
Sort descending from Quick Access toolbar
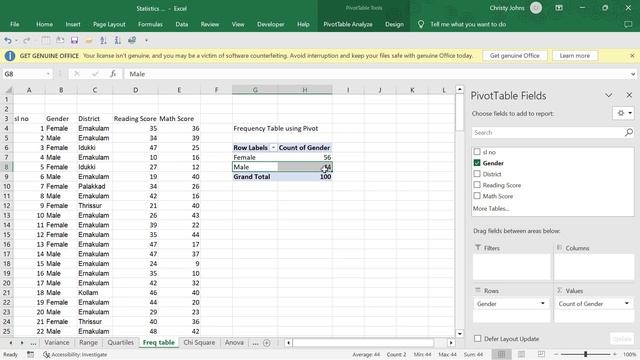[x=118, y=40]
